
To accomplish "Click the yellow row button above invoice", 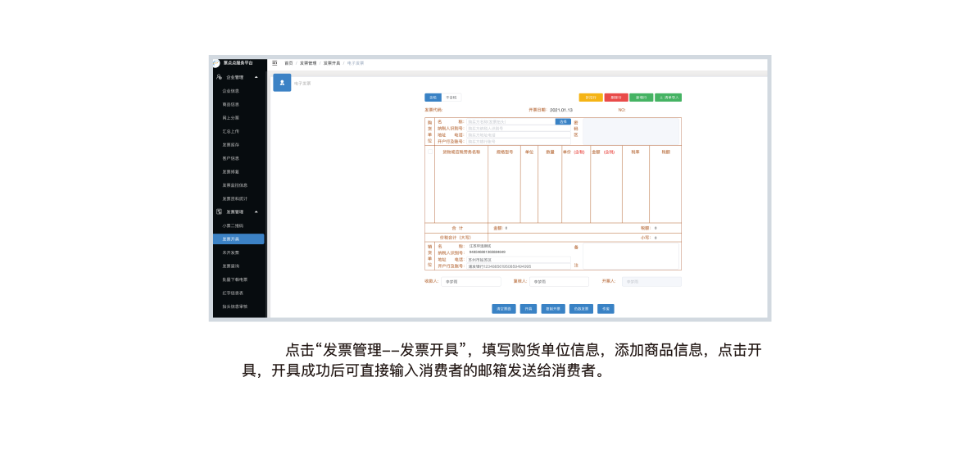I will tap(591, 98).
